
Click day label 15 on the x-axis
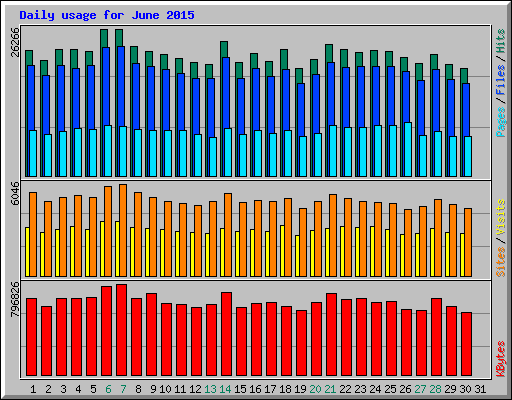coord(240,389)
